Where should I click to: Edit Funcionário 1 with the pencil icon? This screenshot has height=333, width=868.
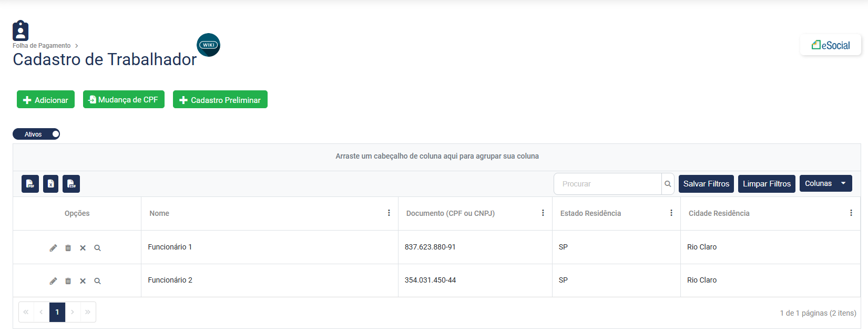coord(53,248)
